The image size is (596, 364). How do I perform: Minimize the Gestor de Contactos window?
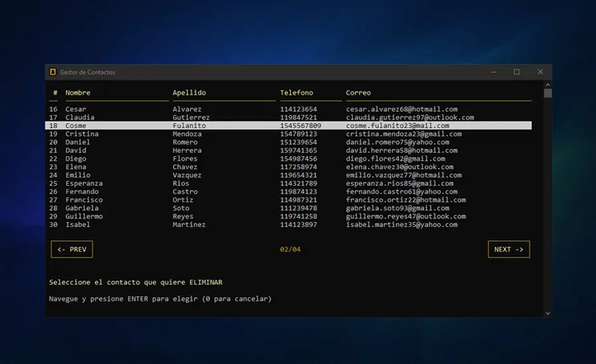tap(493, 72)
